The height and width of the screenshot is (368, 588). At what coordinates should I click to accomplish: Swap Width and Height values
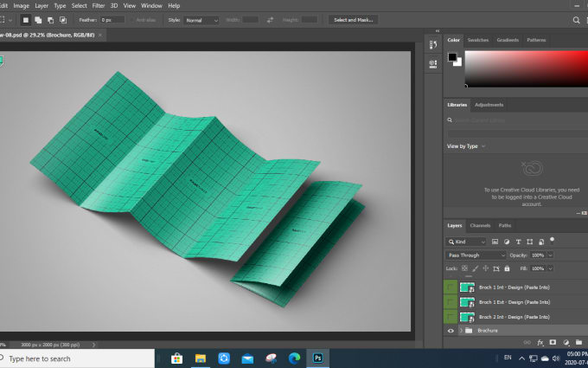coord(270,20)
